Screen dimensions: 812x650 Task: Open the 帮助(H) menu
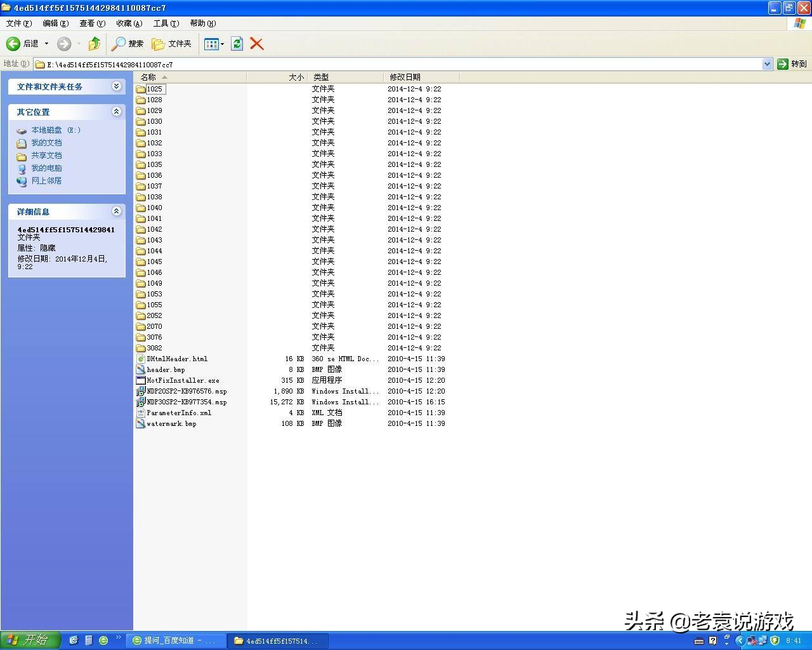point(203,23)
